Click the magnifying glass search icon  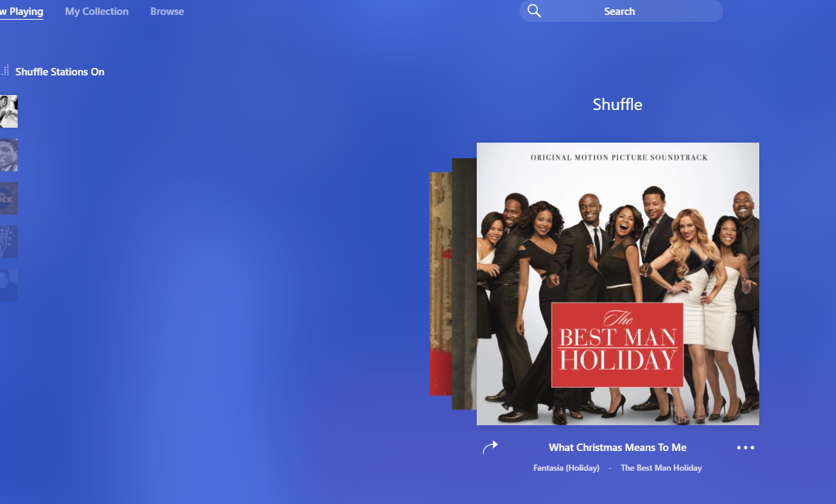[534, 11]
